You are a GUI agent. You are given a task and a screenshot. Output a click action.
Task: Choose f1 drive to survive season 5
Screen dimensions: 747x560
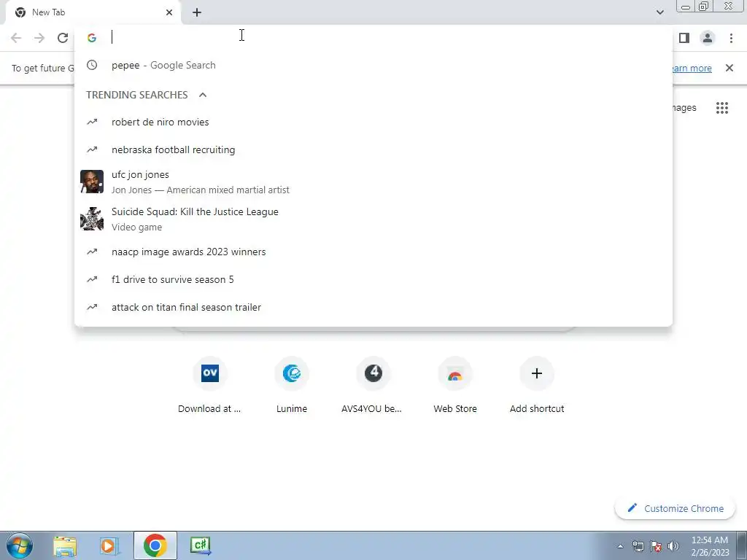tap(373, 279)
